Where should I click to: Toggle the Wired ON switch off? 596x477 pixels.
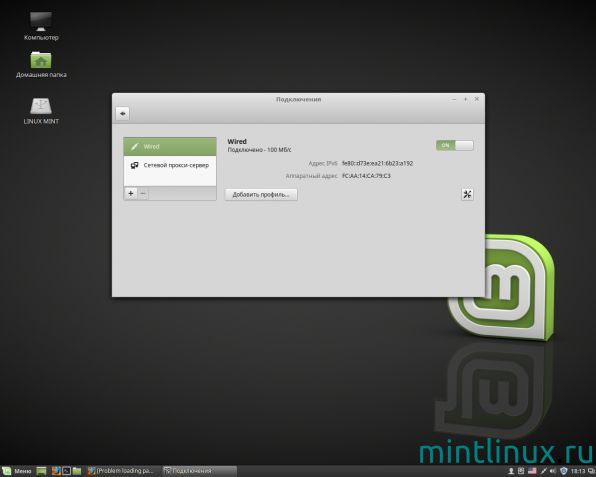(x=455, y=145)
